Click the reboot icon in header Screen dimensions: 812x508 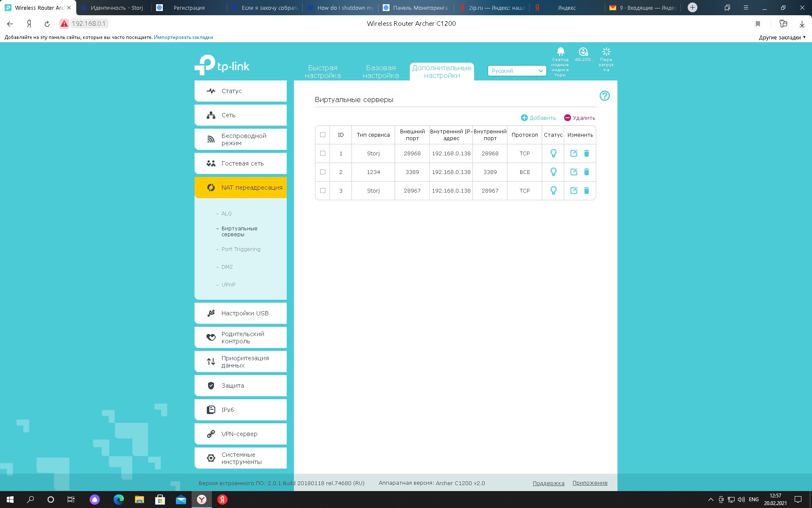pyautogui.click(x=606, y=52)
